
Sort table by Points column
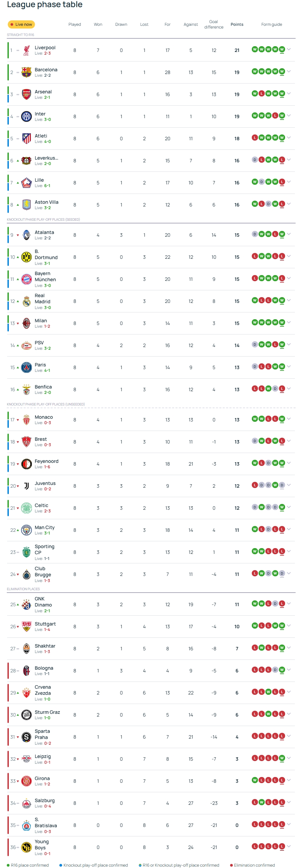pyautogui.click(x=237, y=24)
